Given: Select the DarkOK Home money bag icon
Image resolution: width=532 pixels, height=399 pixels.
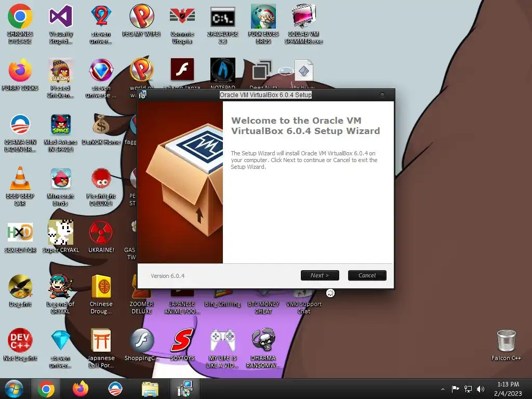Looking at the screenshot, I should [x=101, y=129].
